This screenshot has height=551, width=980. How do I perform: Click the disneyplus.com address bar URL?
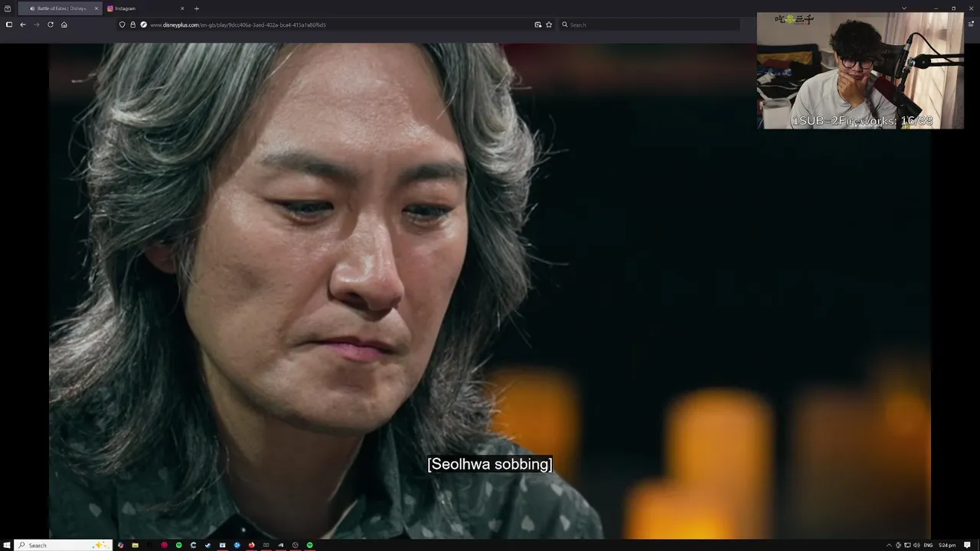238,24
